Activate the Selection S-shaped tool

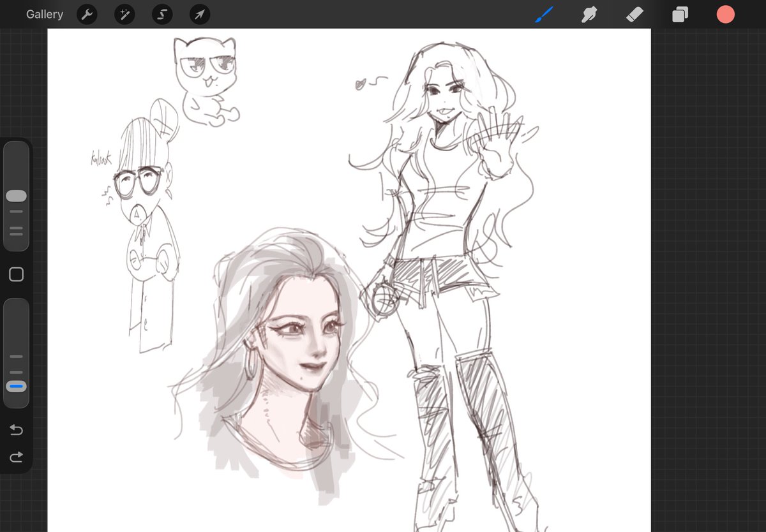click(x=162, y=15)
